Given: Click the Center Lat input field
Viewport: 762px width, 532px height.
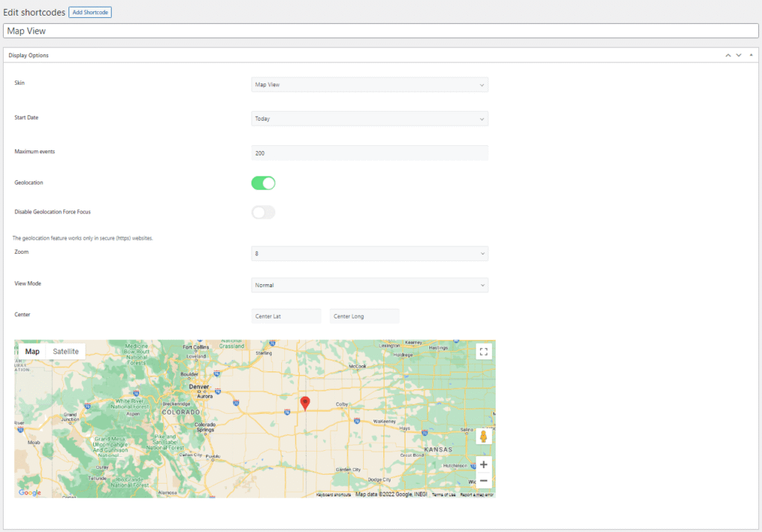Looking at the screenshot, I should tap(286, 315).
